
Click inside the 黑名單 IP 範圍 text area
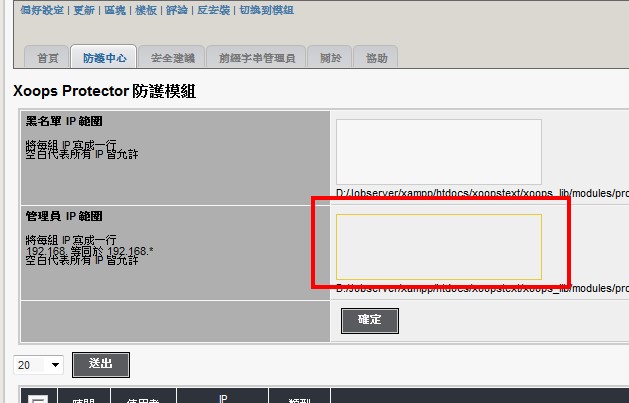438,151
